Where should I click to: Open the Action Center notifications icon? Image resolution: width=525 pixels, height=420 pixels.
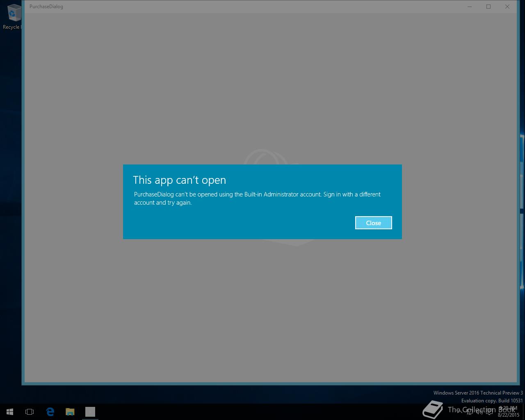489,412
